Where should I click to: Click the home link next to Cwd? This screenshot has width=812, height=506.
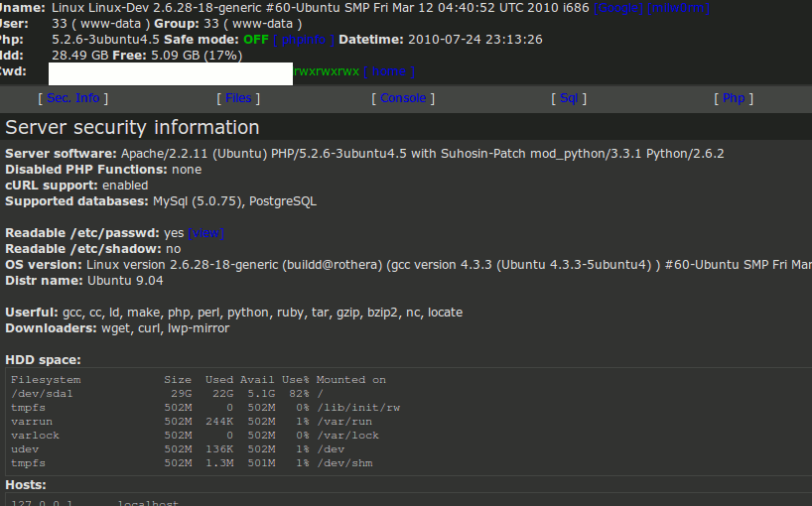pos(389,71)
